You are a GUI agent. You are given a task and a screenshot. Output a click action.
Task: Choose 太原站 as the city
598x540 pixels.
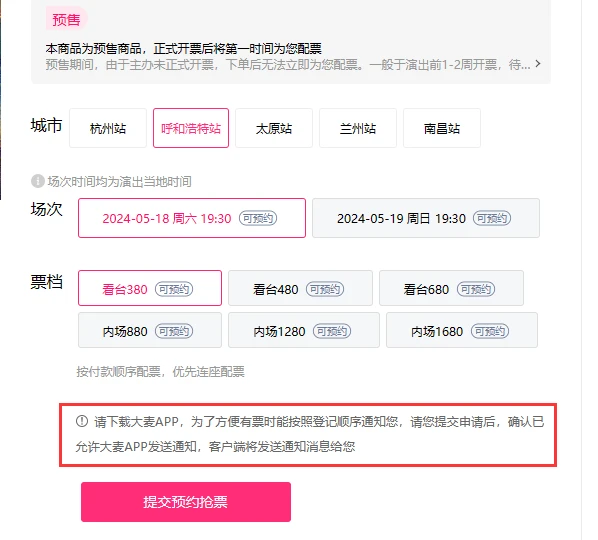coord(274,128)
